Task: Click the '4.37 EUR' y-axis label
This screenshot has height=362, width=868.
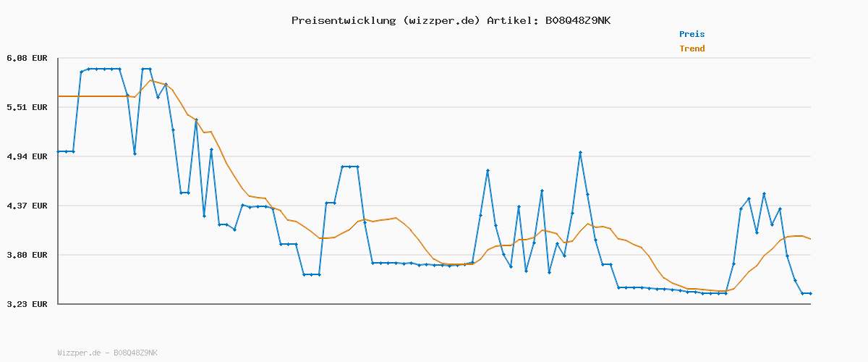Action: 27,206
